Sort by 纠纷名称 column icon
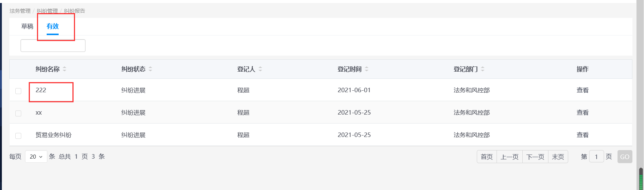Image resolution: width=644 pixels, height=190 pixels. pos(65,69)
